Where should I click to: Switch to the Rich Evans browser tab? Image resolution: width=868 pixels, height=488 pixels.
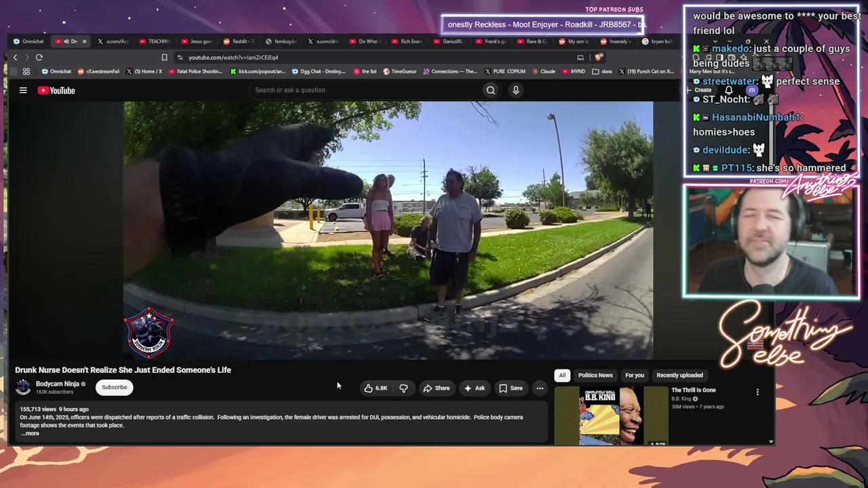coord(408,41)
